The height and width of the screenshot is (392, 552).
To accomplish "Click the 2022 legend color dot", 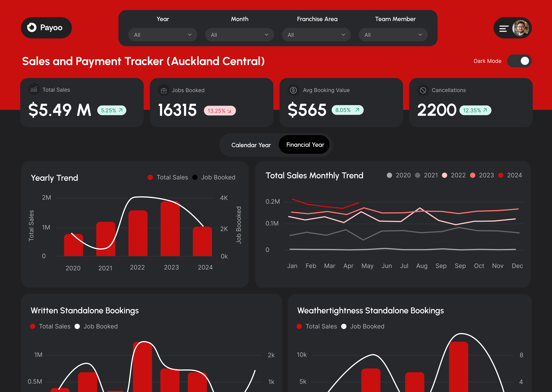I will (444, 175).
